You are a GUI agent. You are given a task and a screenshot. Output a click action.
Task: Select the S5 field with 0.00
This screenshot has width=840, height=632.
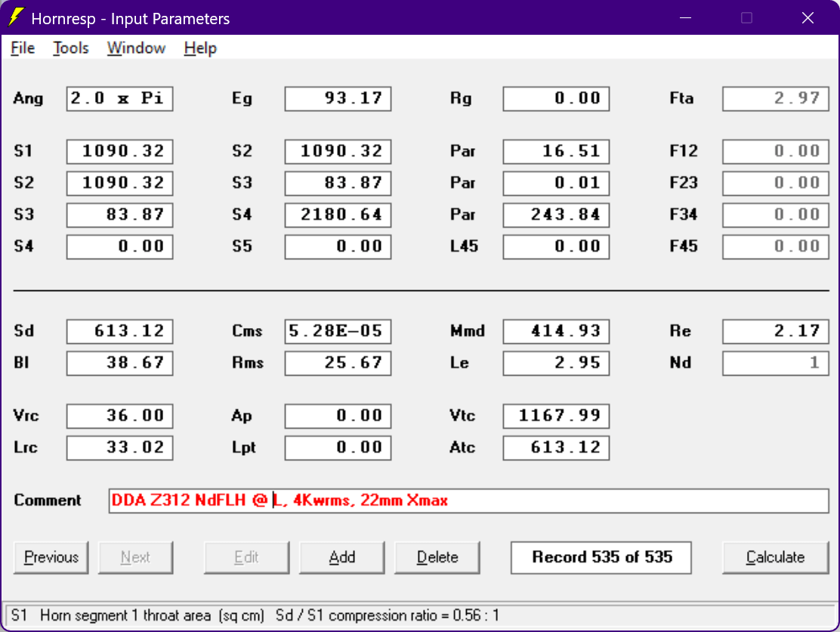coord(338,246)
